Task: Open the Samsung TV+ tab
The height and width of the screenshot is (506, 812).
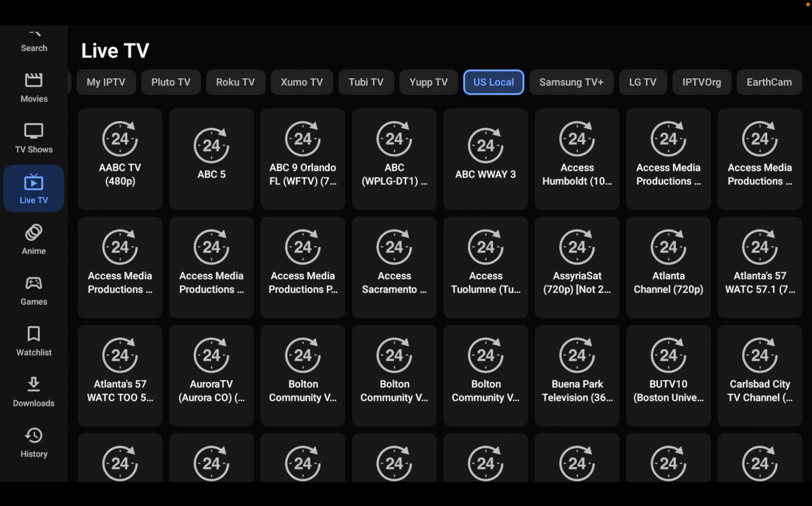Action: [x=571, y=82]
